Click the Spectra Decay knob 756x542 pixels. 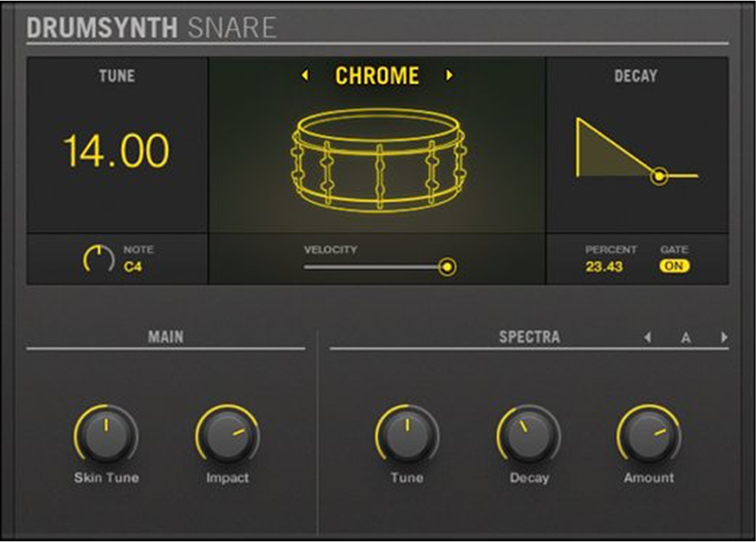[x=529, y=435]
